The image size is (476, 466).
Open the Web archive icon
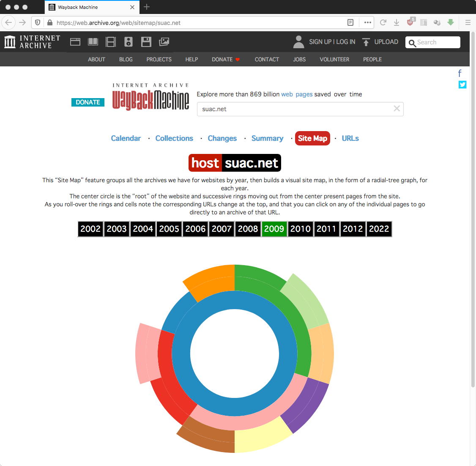[x=75, y=42]
